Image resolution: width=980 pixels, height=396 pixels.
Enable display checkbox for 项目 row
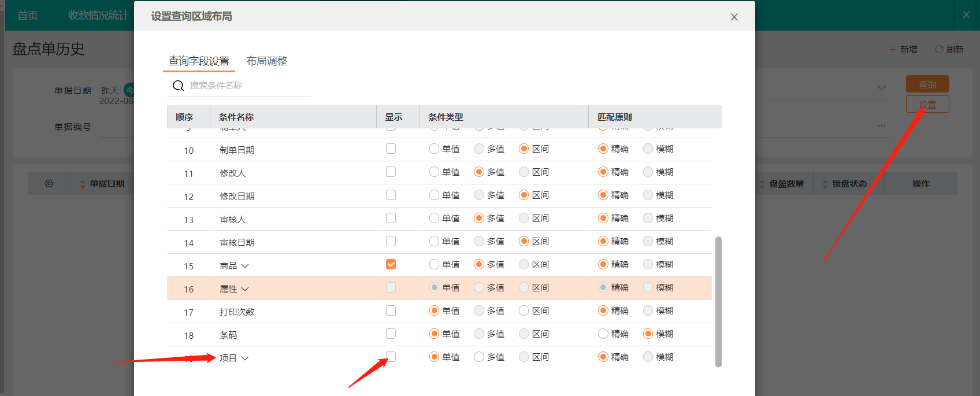click(391, 357)
